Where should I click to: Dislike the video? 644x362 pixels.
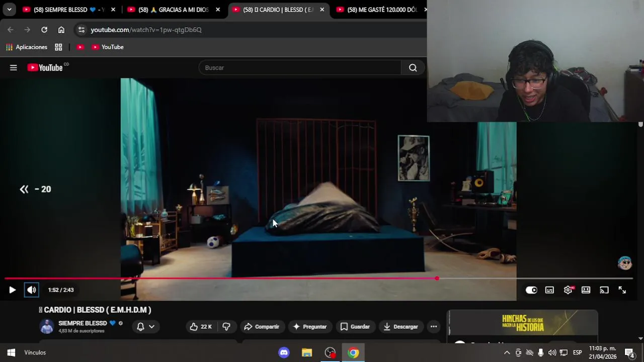[226, 327]
